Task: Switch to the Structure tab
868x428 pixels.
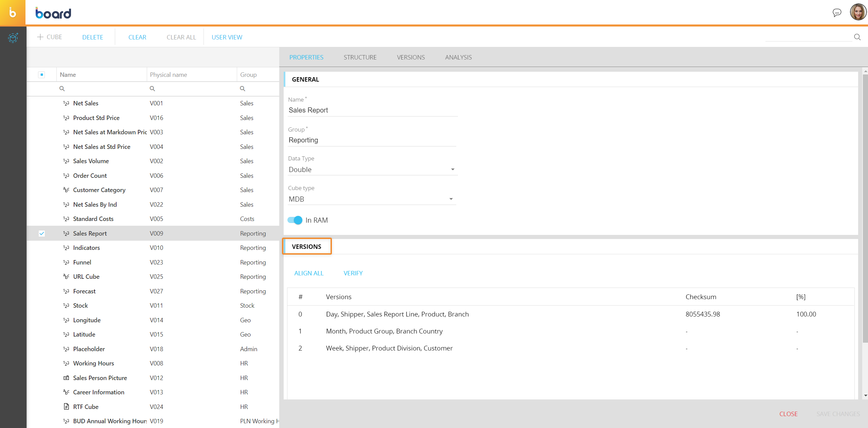Action: click(360, 57)
